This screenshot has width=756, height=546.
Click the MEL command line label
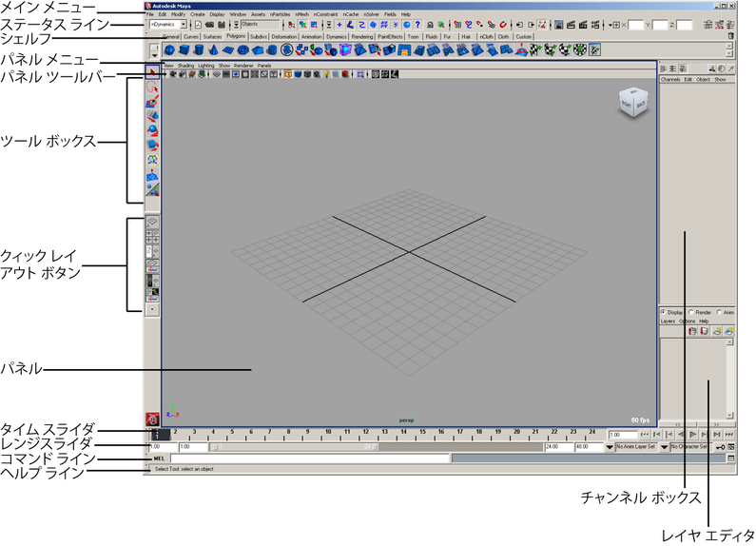[x=159, y=458]
